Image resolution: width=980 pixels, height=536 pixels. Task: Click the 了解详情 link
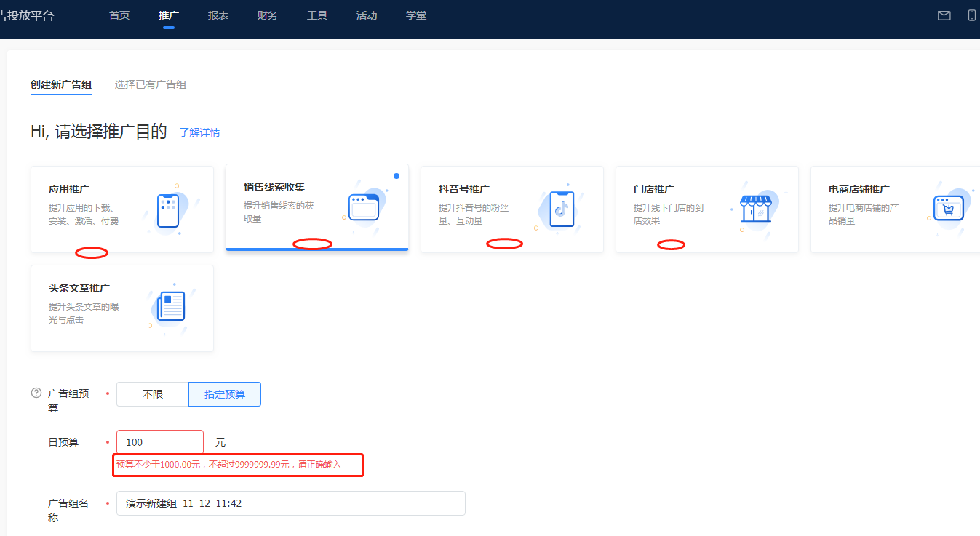tap(200, 132)
